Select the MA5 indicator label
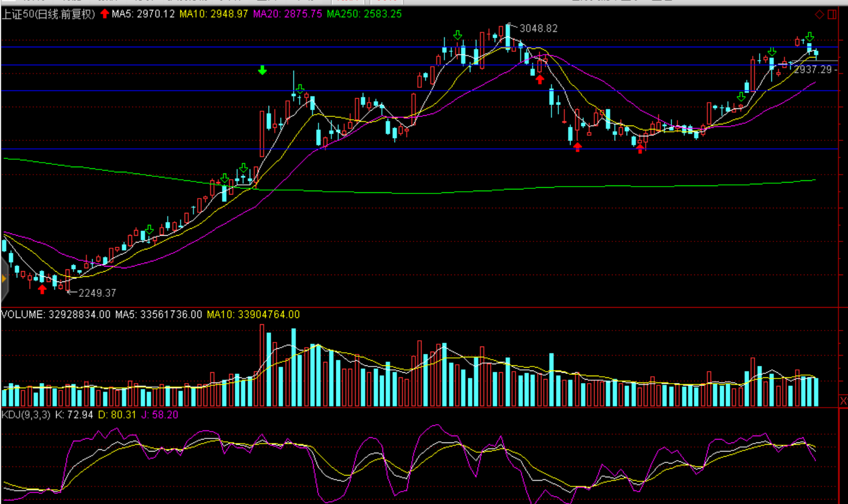Viewport: 848px width, 504px height. [x=143, y=14]
